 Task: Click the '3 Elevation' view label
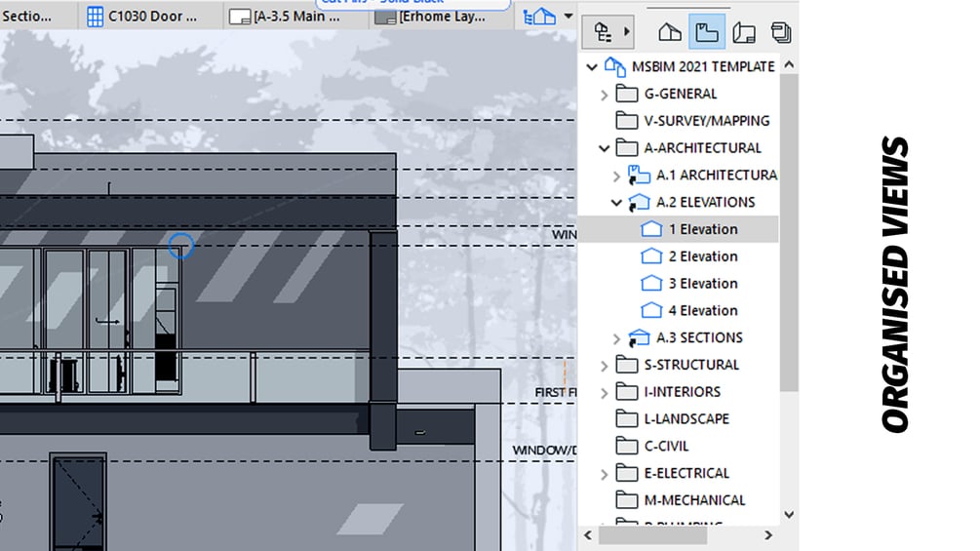(x=703, y=284)
